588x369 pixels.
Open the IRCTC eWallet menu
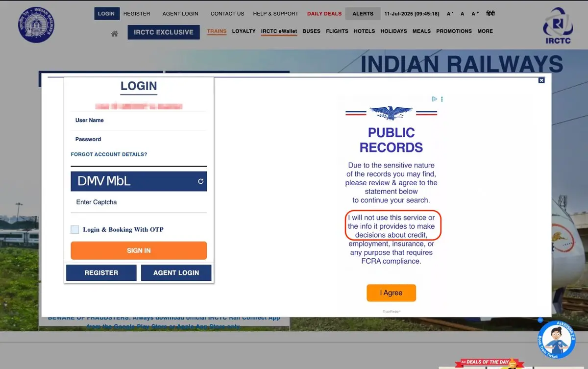[x=279, y=31]
